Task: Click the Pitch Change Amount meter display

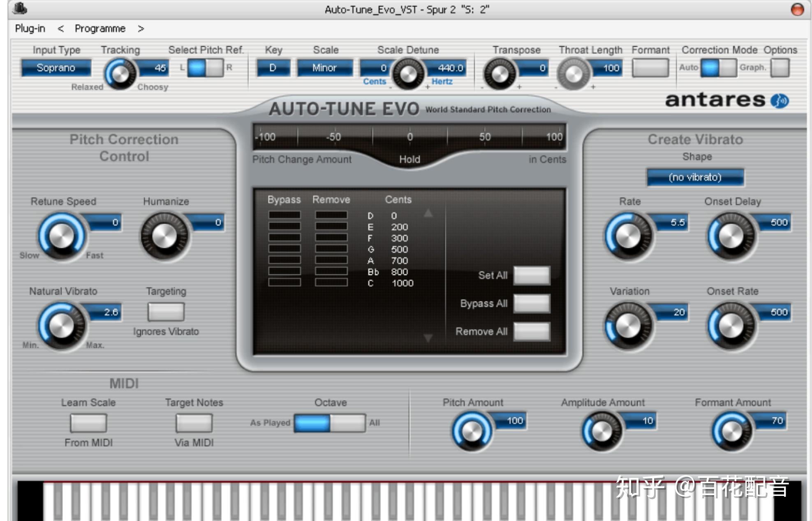Action: (409, 137)
